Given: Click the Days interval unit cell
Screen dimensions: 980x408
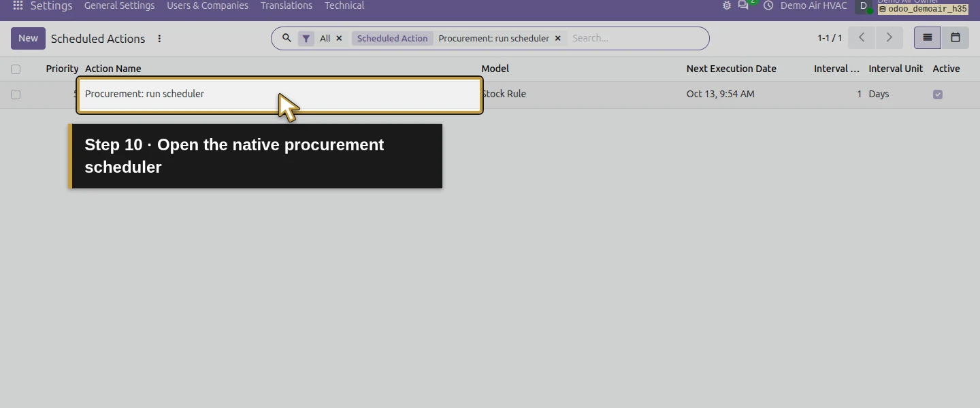Looking at the screenshot, I should [879, 94].
